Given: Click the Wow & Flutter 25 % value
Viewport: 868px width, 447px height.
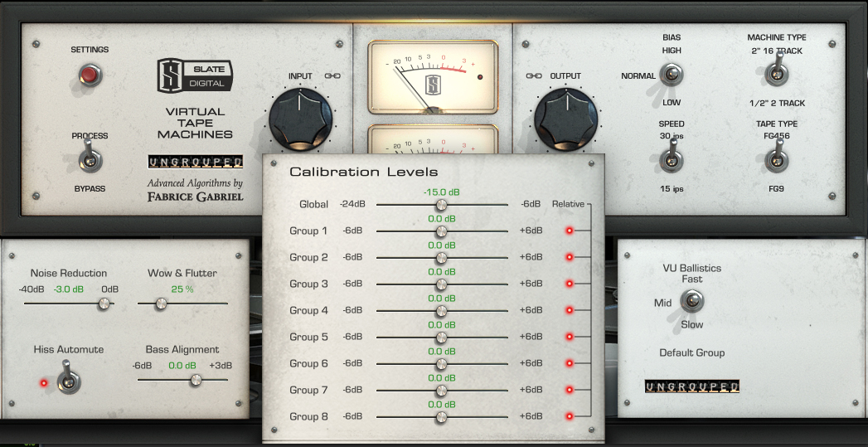Looking at the screenshot, I should (x=182, y=289).
